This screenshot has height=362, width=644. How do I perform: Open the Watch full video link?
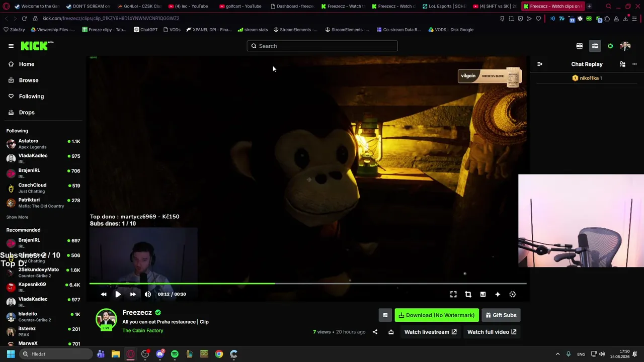[x=492, y=332]
